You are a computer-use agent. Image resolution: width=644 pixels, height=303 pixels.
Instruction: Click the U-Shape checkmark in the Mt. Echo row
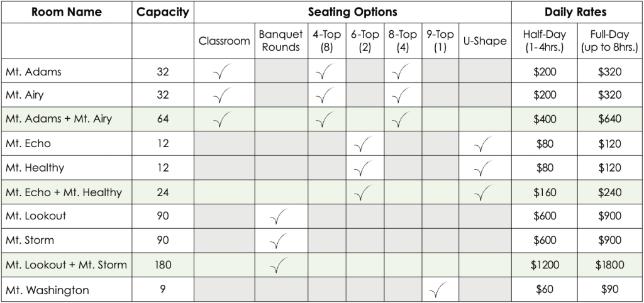click(482, 145)
